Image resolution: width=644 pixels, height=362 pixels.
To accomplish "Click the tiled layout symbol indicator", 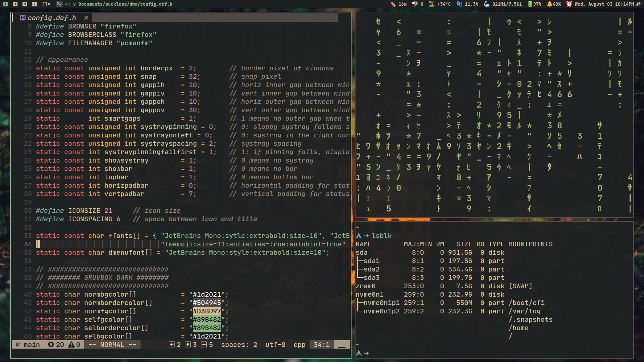I will [x=46, y=4].
